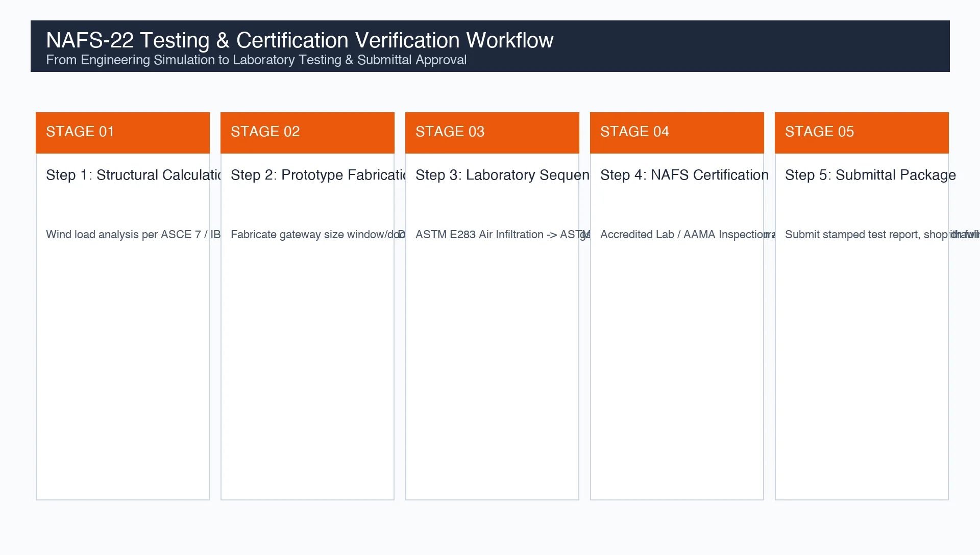Click the Submit stamped test report text
Screen dimensions: 980x555
(882, 235)
